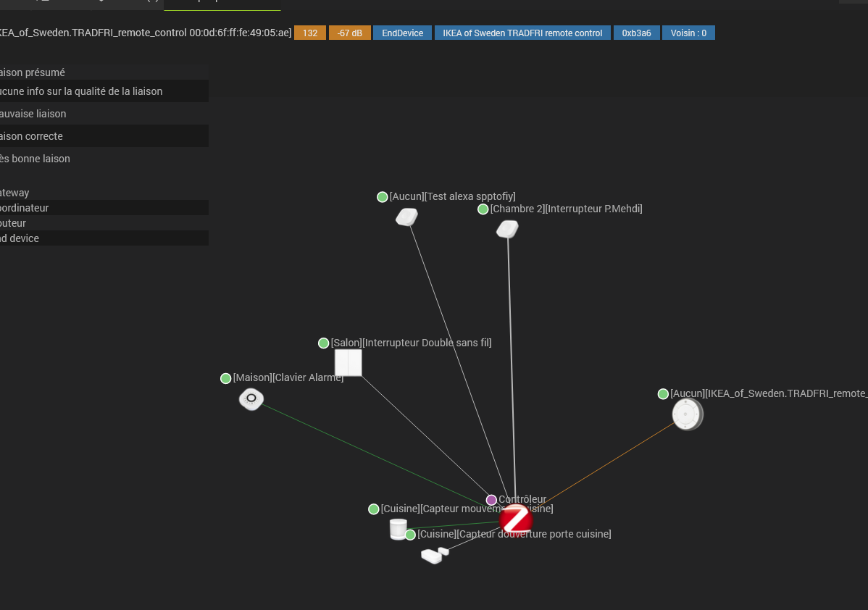Click the [Aucun][Test alexa spptofiy] label
This screenshot has height=610, width=868.
452,196
